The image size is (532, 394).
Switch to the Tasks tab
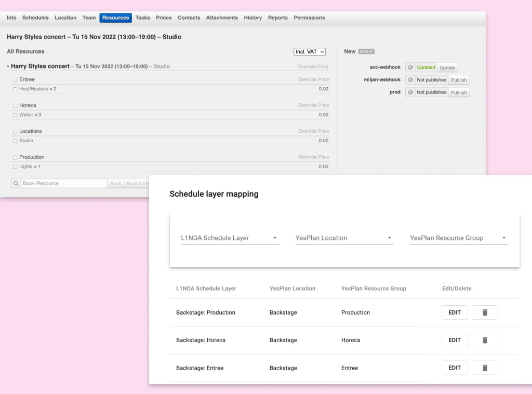pos(142,18)
